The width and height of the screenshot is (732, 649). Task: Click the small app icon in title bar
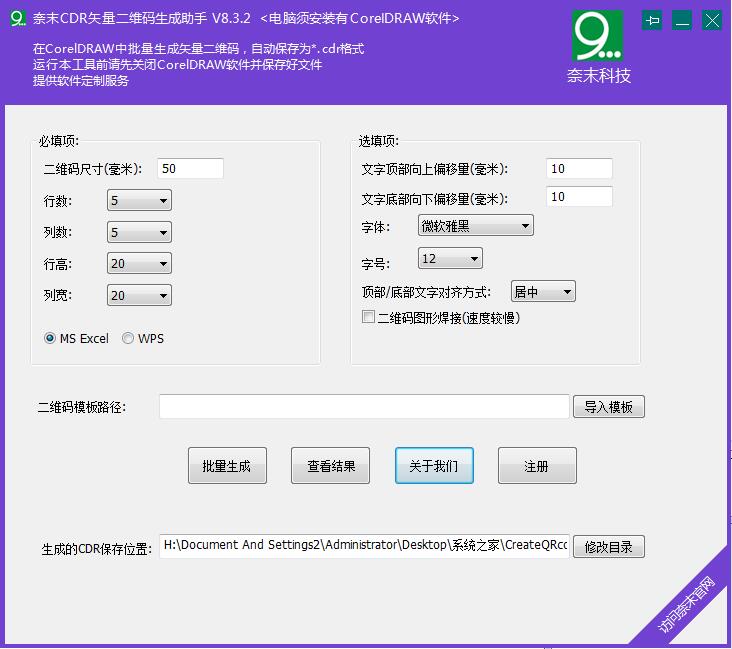pyautogui.click(x=16, y=18)
